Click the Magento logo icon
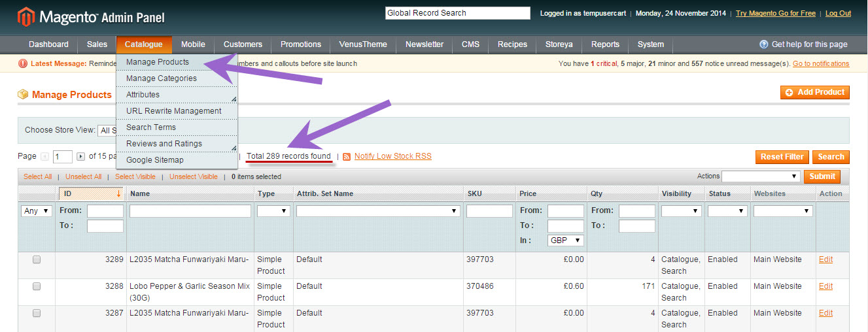868x332 pixels. tap(26, 16)
